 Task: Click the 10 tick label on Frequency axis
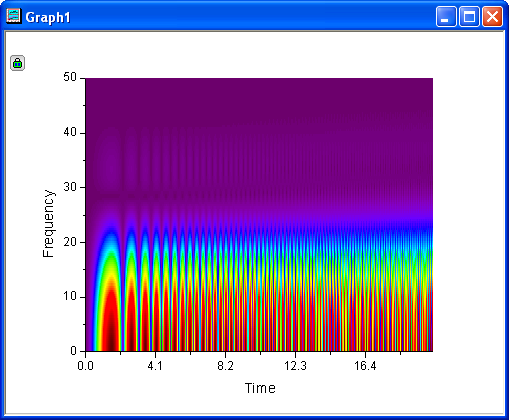click(x=70, y=296)
